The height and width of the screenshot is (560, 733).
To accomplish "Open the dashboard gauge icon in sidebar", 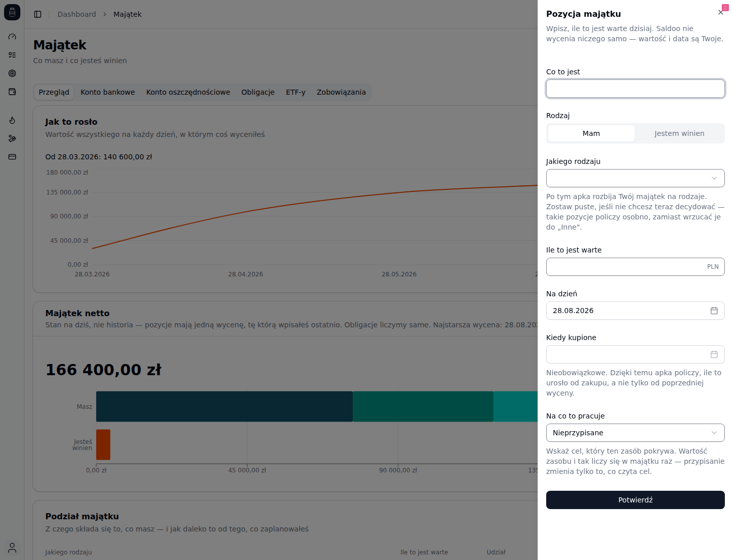I will [12, 37].
